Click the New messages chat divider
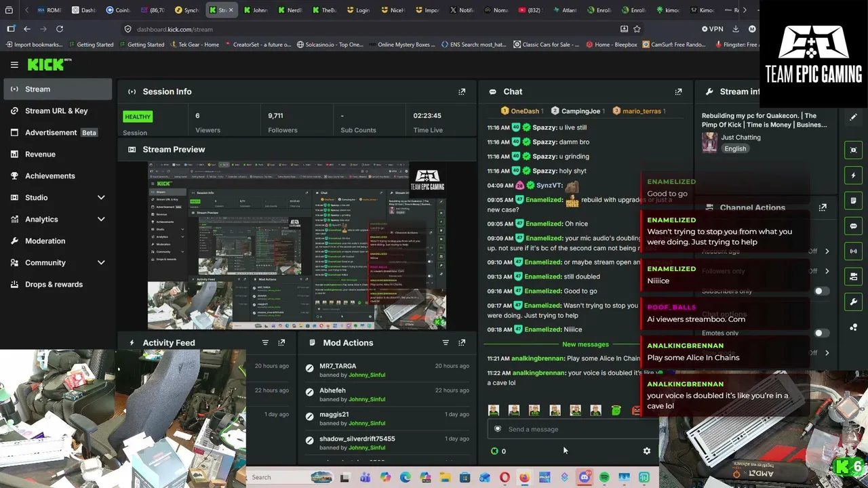 pos(585,344)
